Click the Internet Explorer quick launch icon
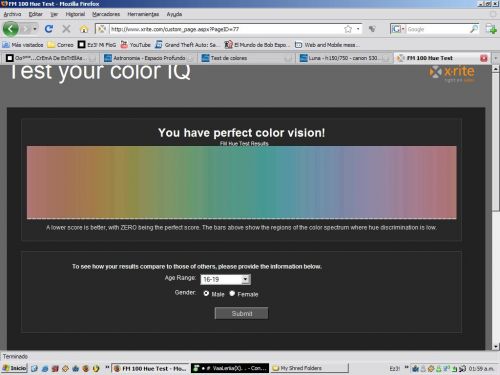500x375 pixels. click(x=45, y=368)
